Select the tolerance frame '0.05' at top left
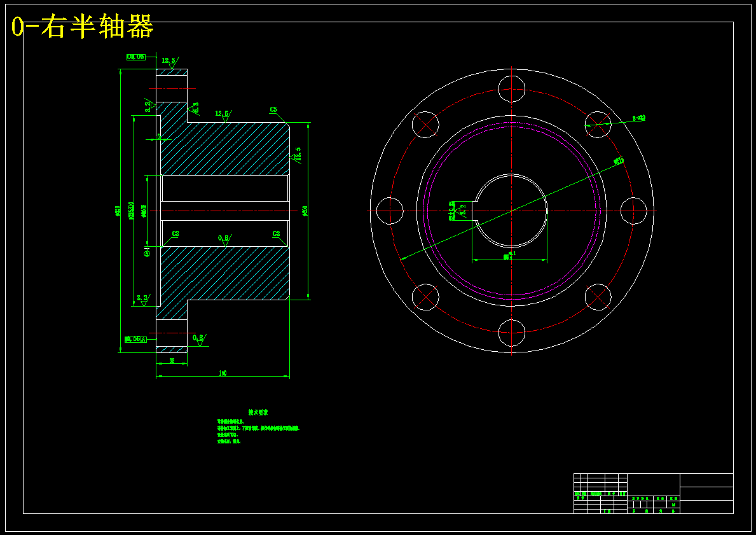 136,57
